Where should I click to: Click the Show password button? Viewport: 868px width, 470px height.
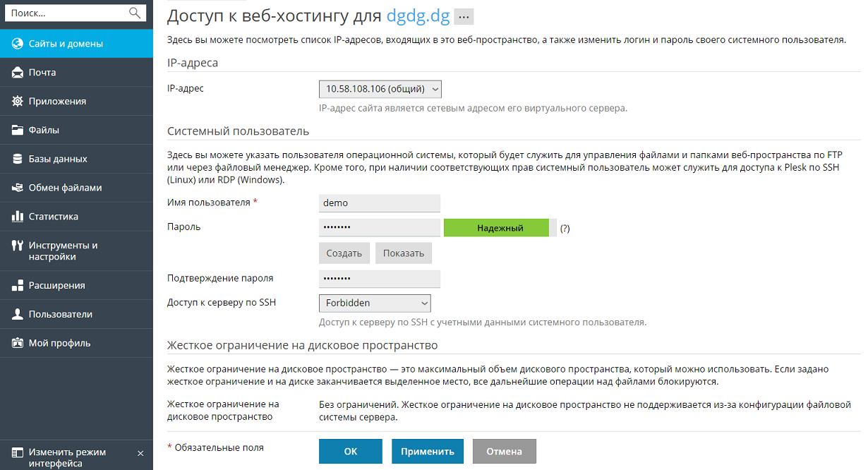(404, 253)
